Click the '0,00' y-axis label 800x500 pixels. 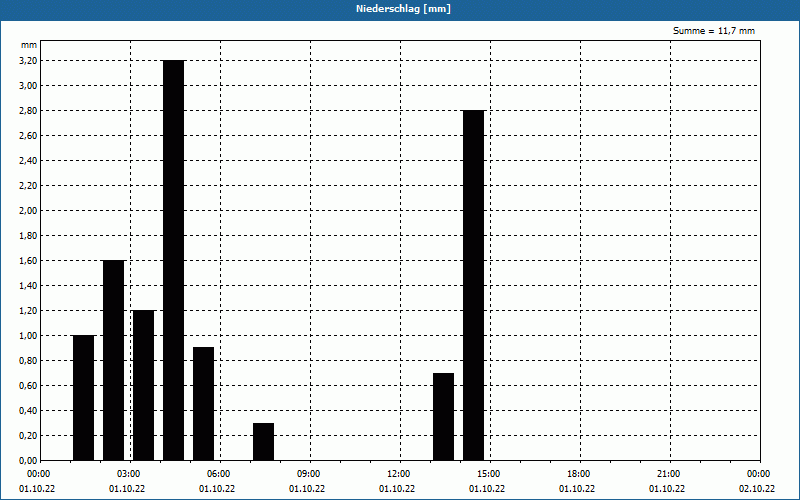click(x=29, y=461)
